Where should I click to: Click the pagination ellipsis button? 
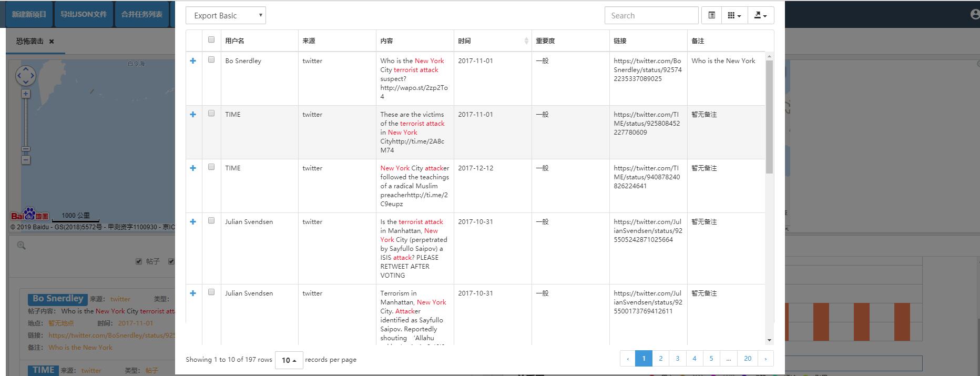coord(728,359)
